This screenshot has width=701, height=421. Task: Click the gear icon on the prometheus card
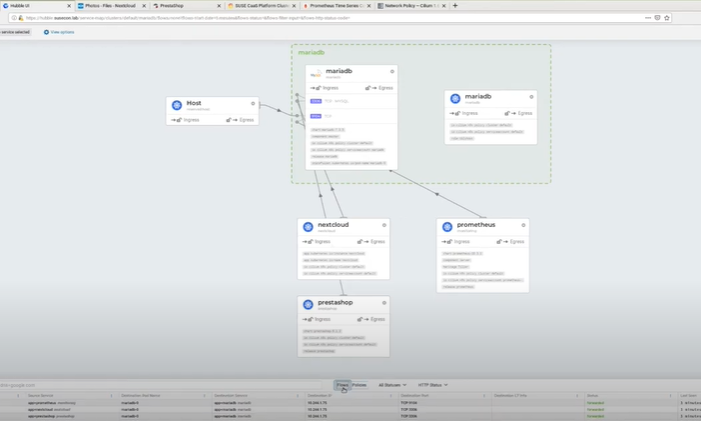tap(523, 225)
